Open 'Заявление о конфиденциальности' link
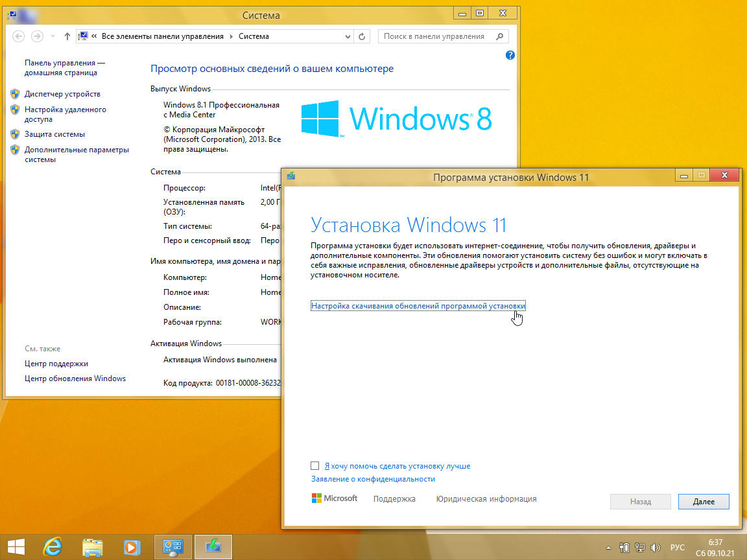747x560 pixels. pos(373,479)
